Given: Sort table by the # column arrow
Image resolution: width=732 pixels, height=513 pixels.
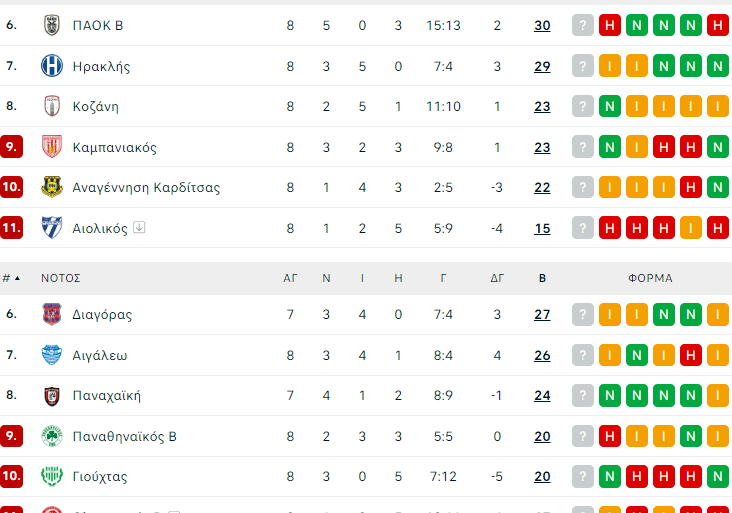Looking at the screenshot, I should tap(16, 278).
